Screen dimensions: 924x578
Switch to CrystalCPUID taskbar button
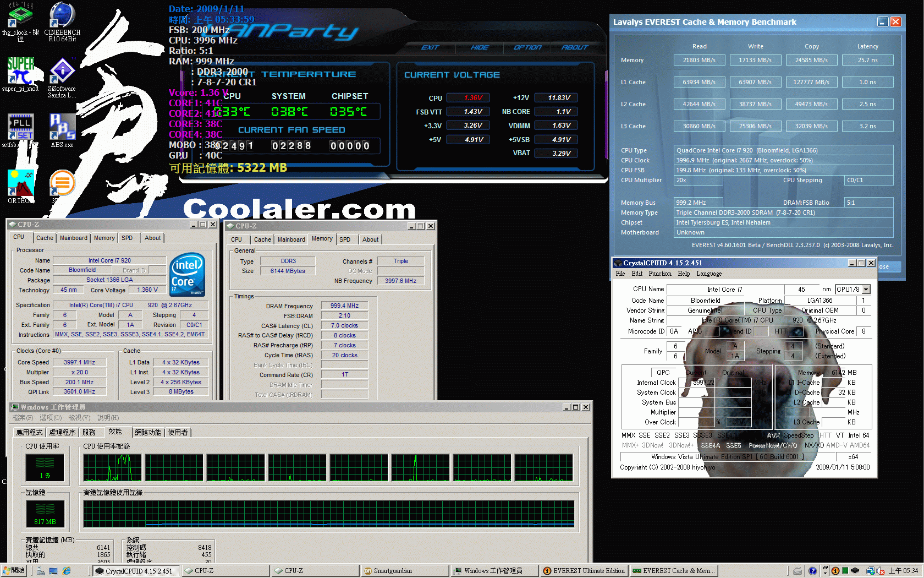pos(136,571)
